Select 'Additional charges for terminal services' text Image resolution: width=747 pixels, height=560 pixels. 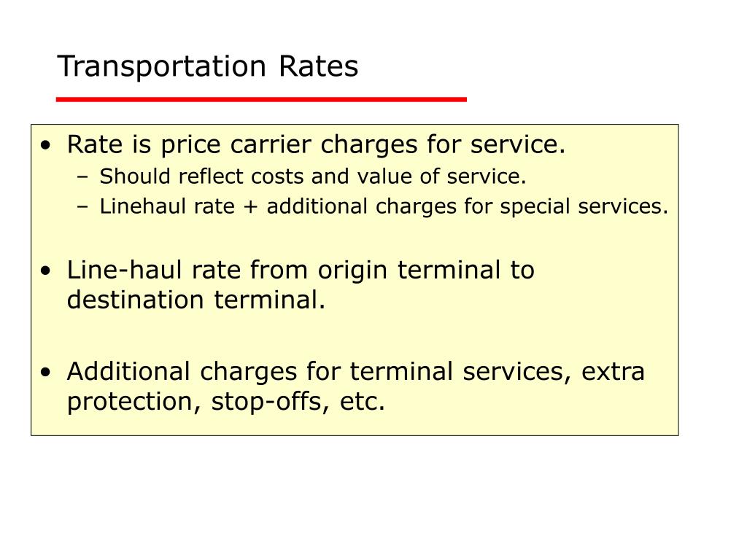[320, 371]
